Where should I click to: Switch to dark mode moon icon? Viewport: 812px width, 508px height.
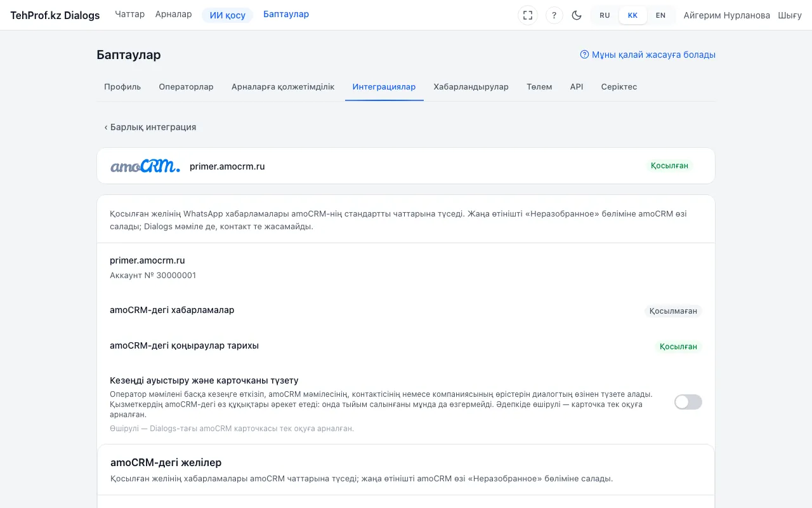(577, 15)
